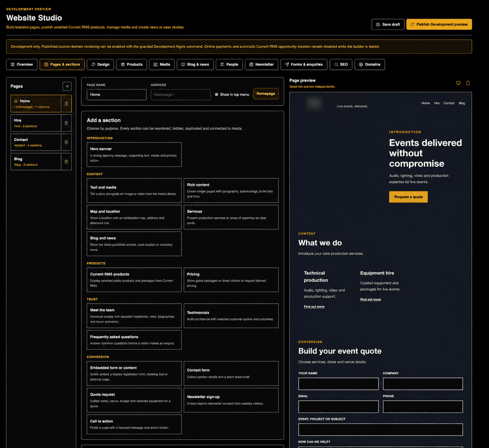The height and width of the screenshot is (448, 489).
Task: Switch page preview to desktop view icon
Action: [x=458, y=83]
